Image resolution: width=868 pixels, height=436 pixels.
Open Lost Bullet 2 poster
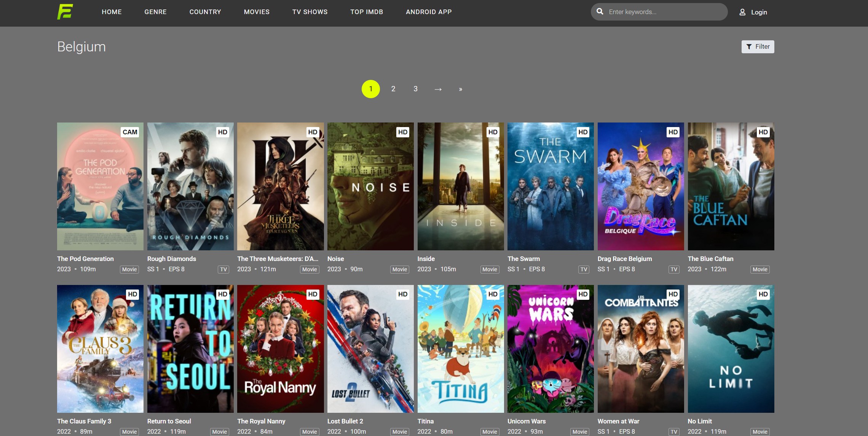370,349
